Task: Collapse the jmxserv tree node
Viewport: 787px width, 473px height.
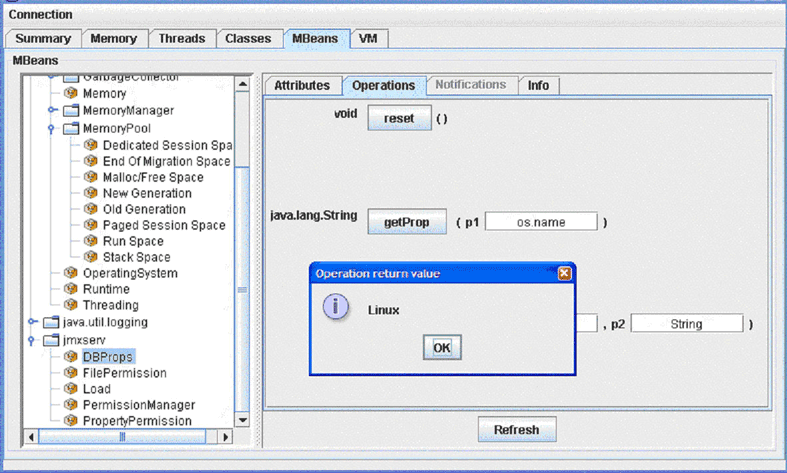Action: coord(31,341)
